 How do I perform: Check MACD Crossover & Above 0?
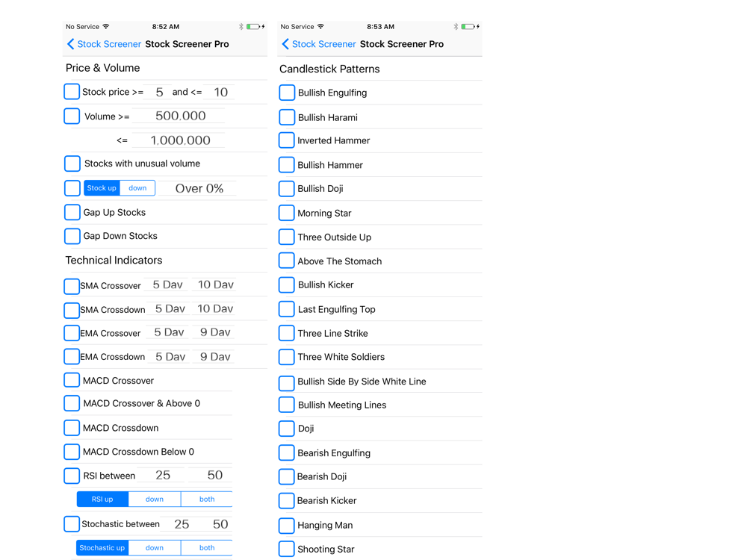pyautogui.click(x=72, y=403)
